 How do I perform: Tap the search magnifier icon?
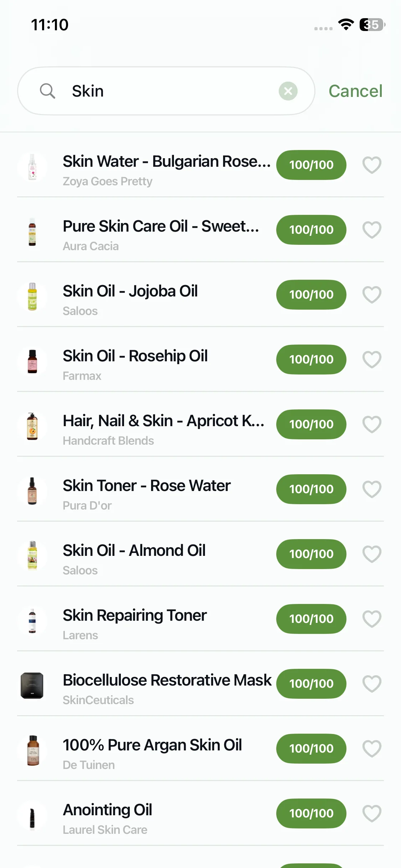click(x=47, y=91)
